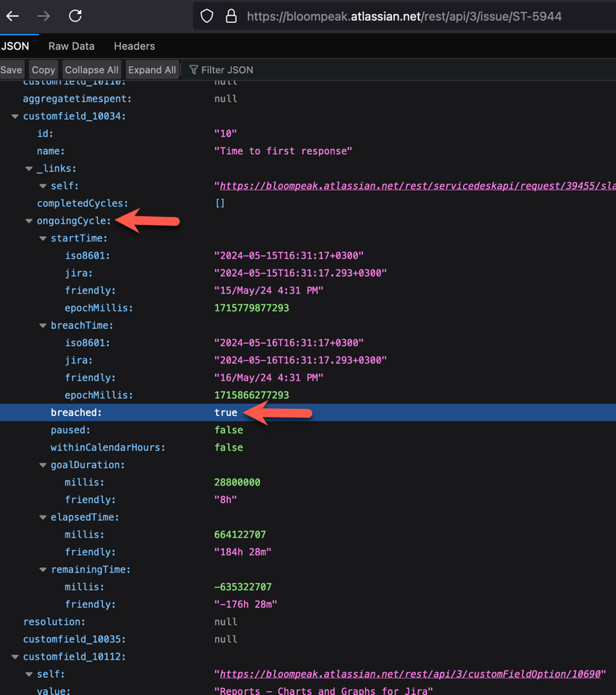Click the address bar URL
The image size is (616, 695).
(x=403, y=16)
